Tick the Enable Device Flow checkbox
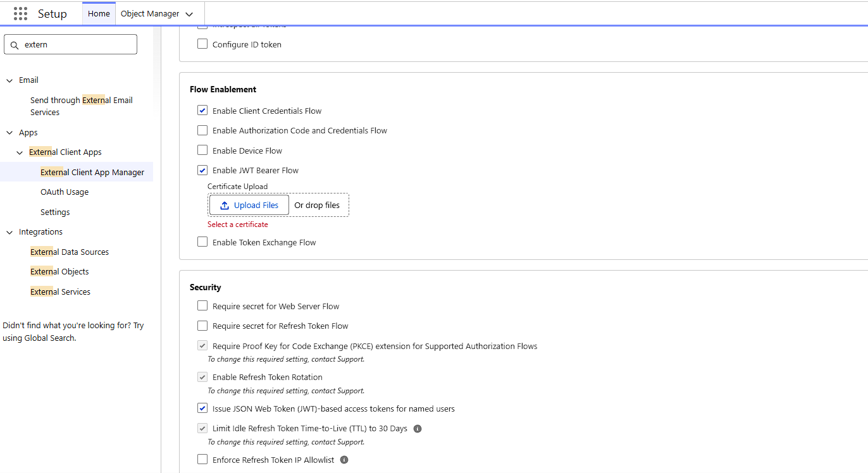 click(202, 150)
